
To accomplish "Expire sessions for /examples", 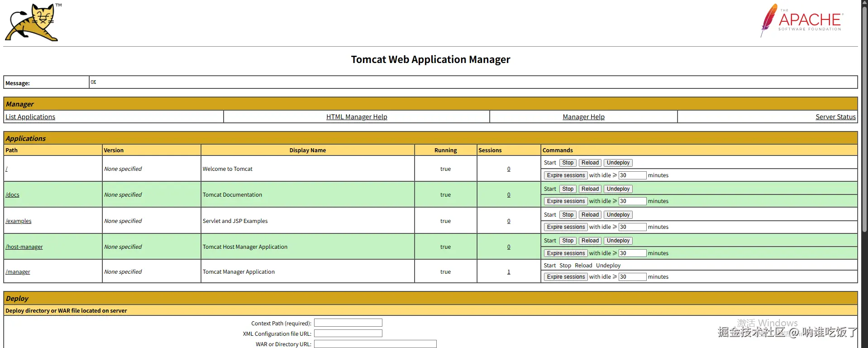I will pos(566,227).
